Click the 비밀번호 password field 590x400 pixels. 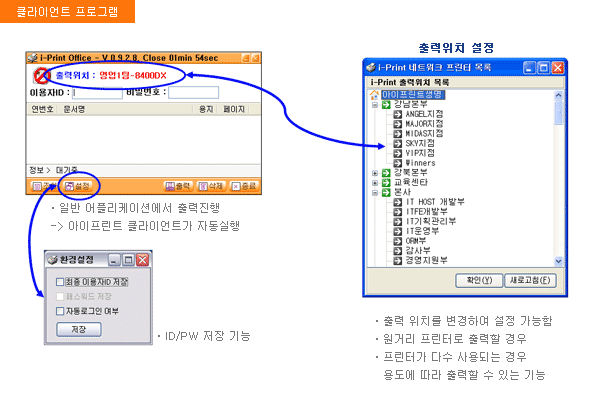point(193,93)
